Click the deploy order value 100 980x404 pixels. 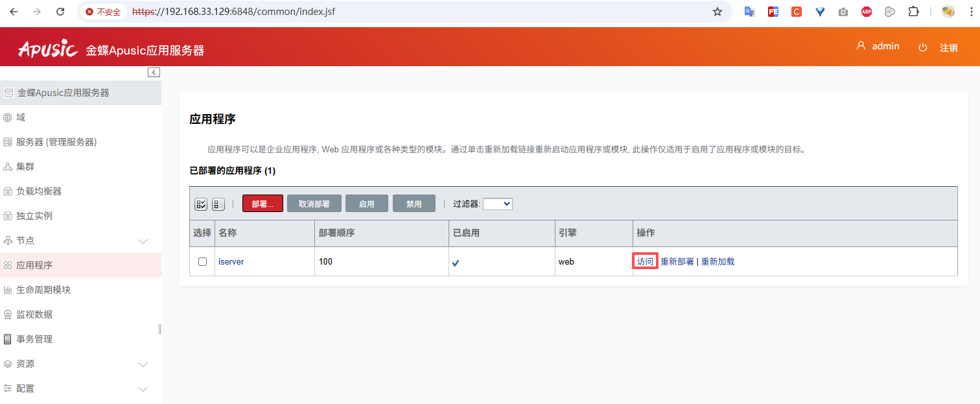326,261
